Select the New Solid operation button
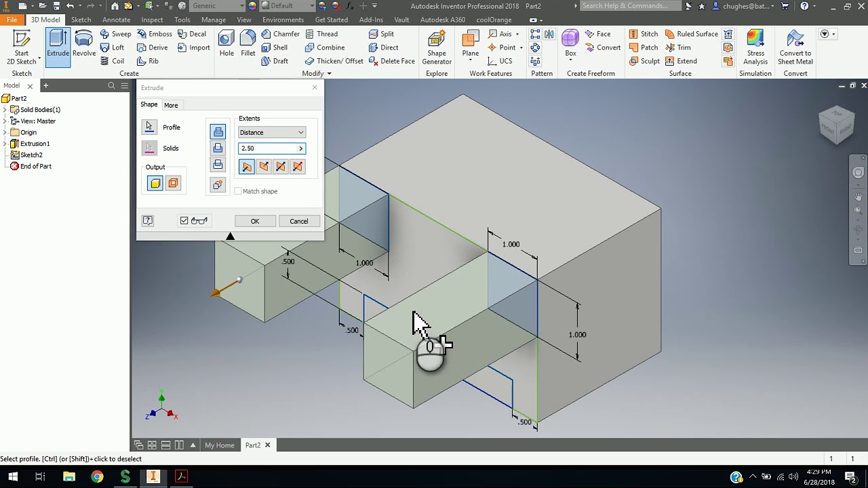 [218, 184]
